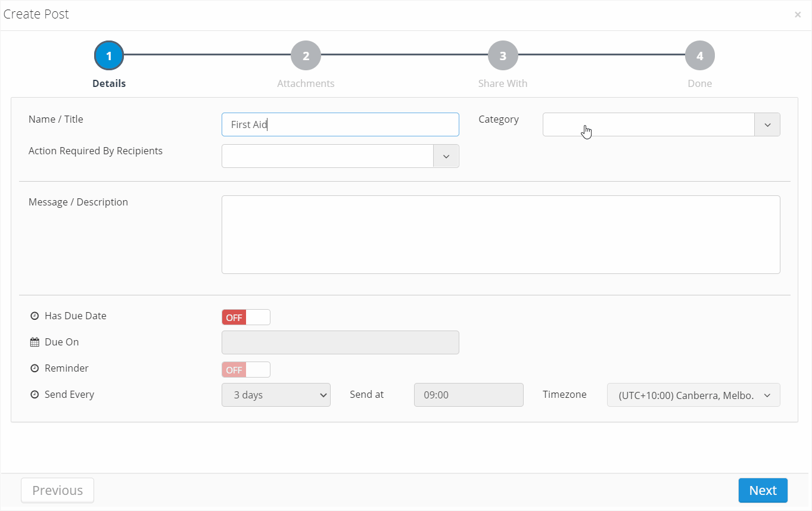Click the Create Post dialog title
The width and height of the screenshot is (812, 511).
[x=36, y=14]
